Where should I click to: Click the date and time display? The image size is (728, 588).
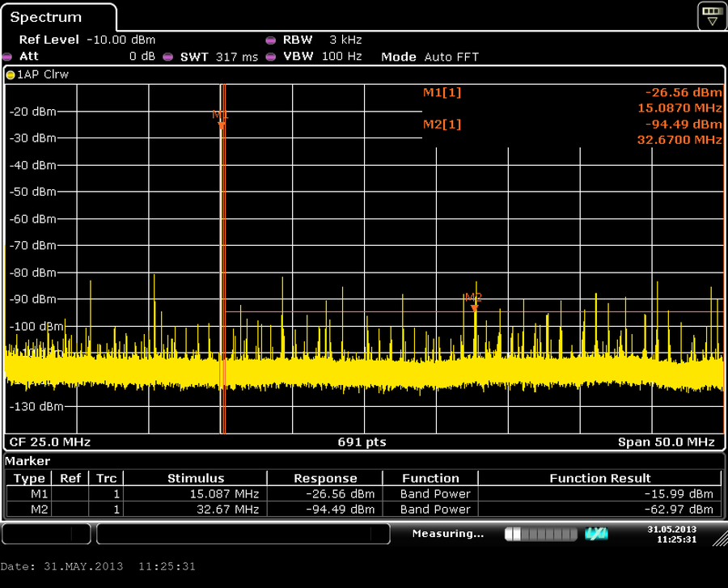671,534
